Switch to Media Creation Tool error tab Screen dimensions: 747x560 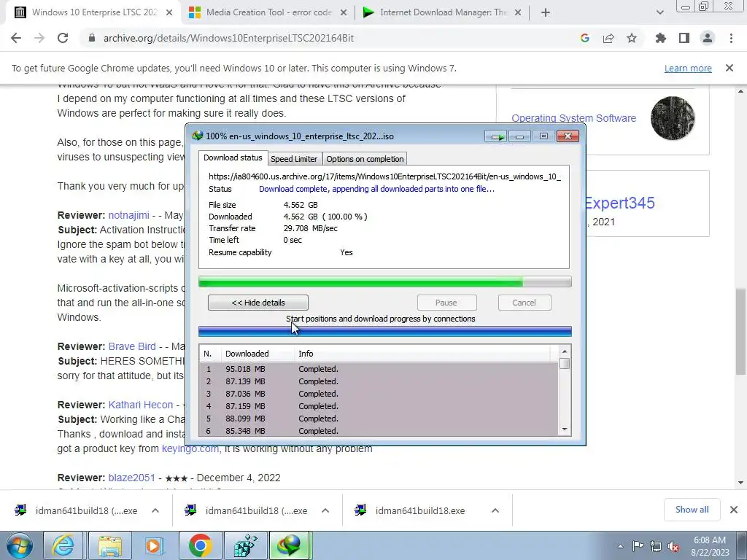(268, 12)
